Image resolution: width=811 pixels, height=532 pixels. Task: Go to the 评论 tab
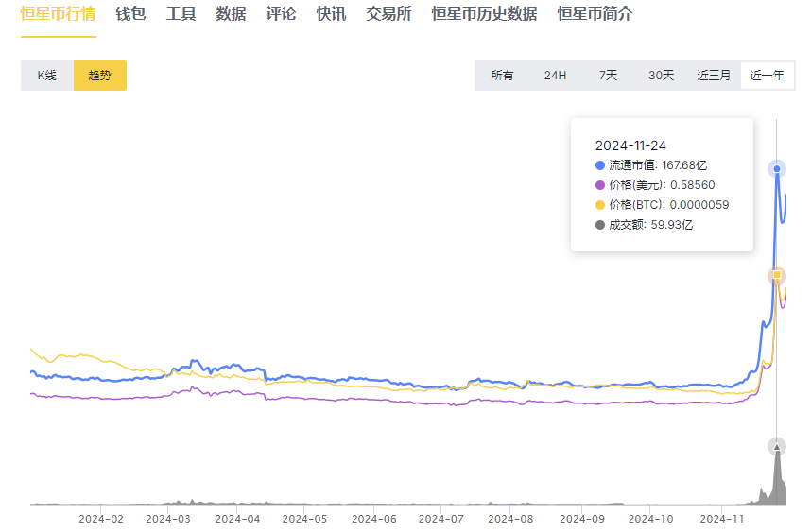click(x=281, y=14)
